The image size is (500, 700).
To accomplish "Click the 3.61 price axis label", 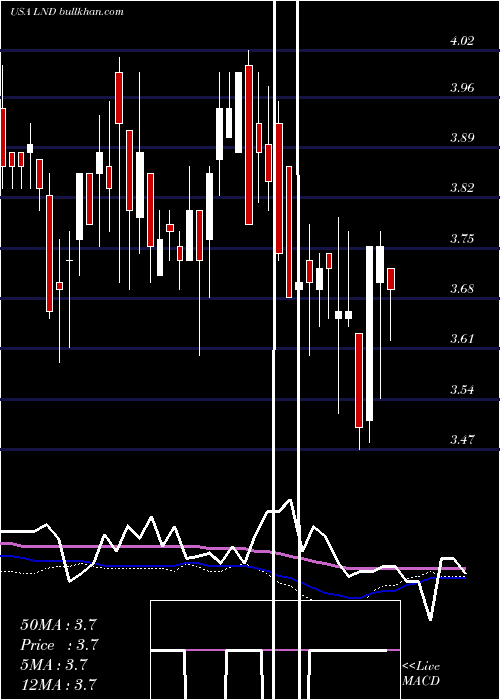I will click(x=462, y=338).
